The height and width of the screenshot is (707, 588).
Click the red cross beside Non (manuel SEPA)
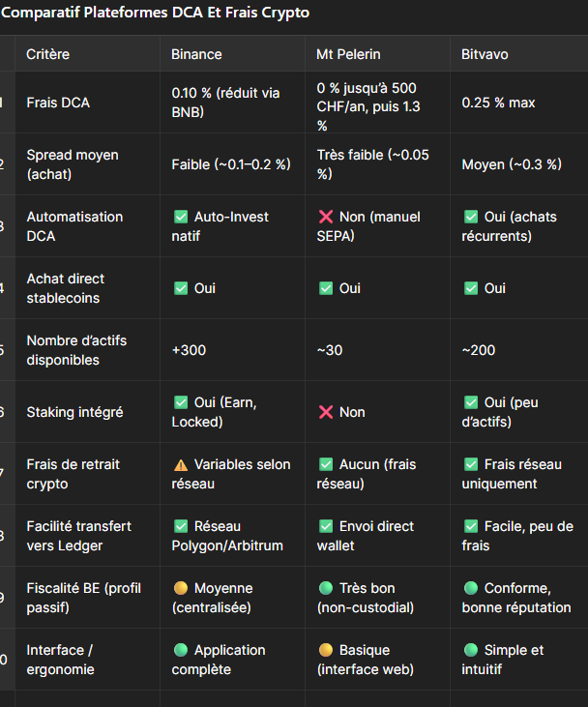coord(325,217)
